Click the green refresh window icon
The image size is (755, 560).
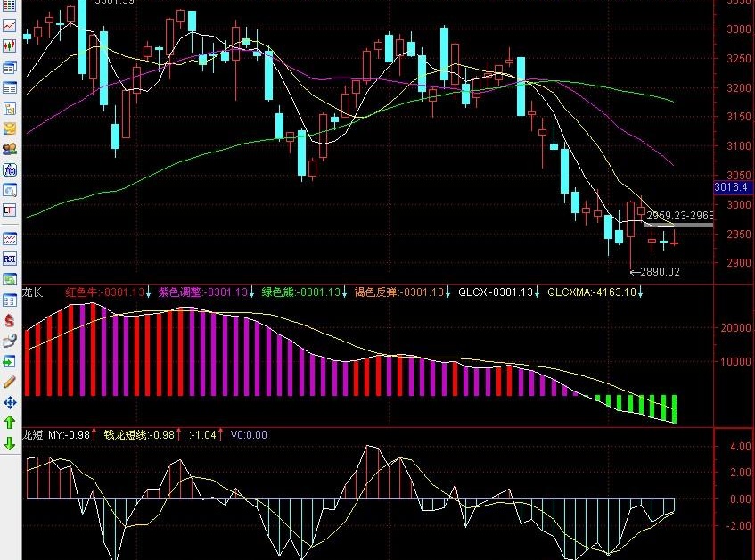[x=10, y=279]
